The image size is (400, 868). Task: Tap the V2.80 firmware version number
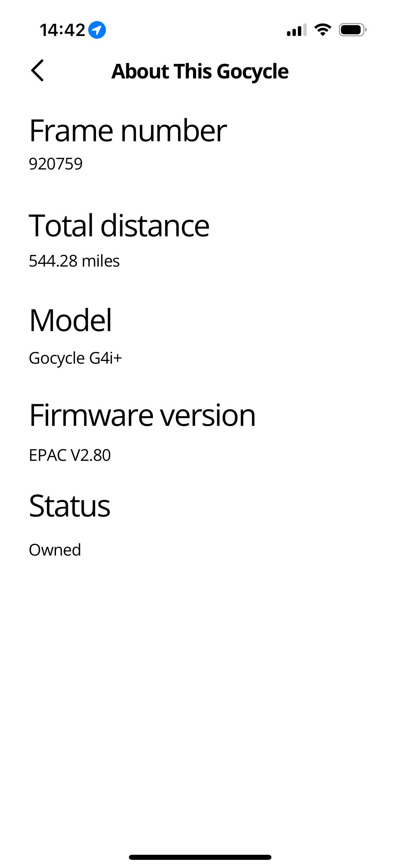tap(91, 455)
